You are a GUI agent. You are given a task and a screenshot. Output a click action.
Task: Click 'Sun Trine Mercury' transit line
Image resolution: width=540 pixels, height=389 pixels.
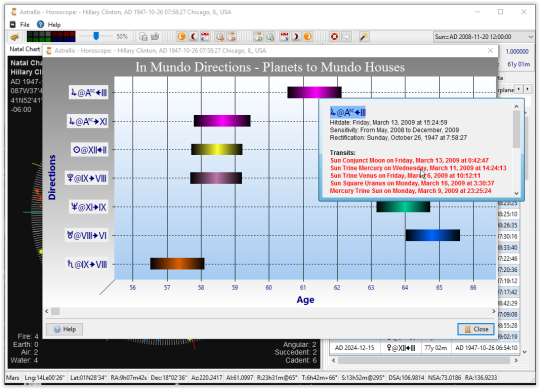(418, 168)
